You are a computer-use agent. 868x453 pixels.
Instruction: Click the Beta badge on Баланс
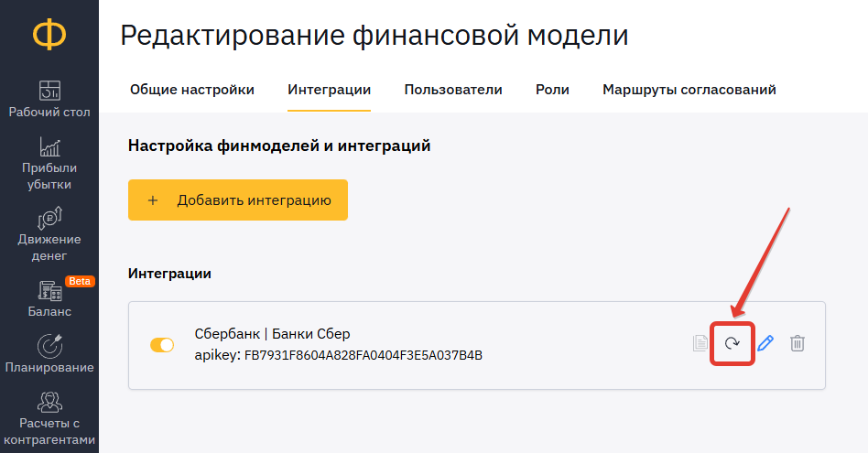[80, 281]
